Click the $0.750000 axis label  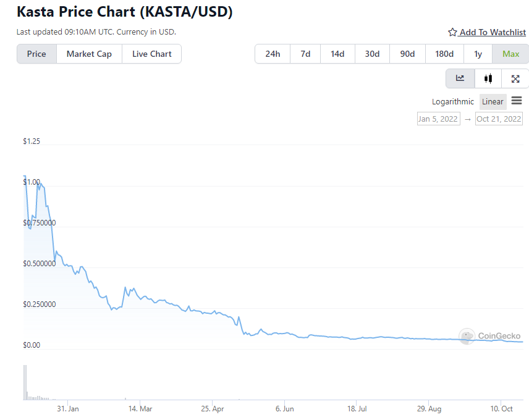point(39,223)
